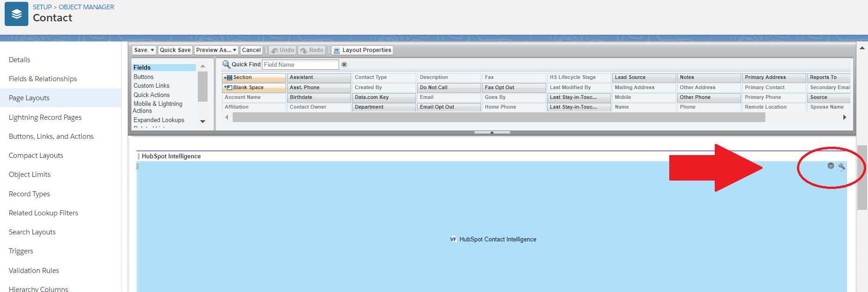The height and width of the screenshot is (292, 868).
Task: Open Details in the sidebar
Action: 20,60
